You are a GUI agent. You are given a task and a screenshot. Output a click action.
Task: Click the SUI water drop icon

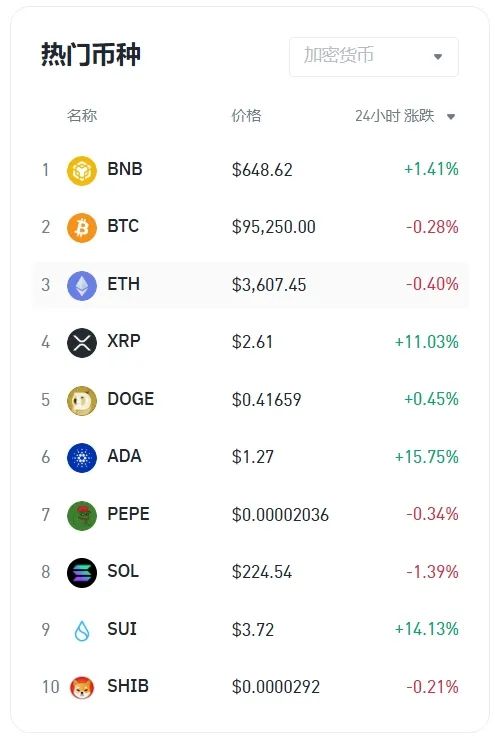pos(82,631)
